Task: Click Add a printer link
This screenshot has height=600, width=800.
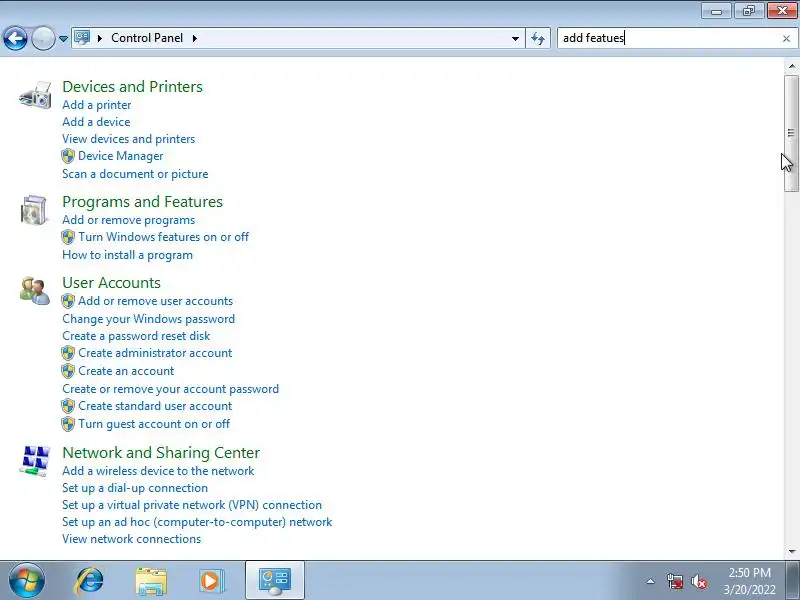Action: point(96,105)
